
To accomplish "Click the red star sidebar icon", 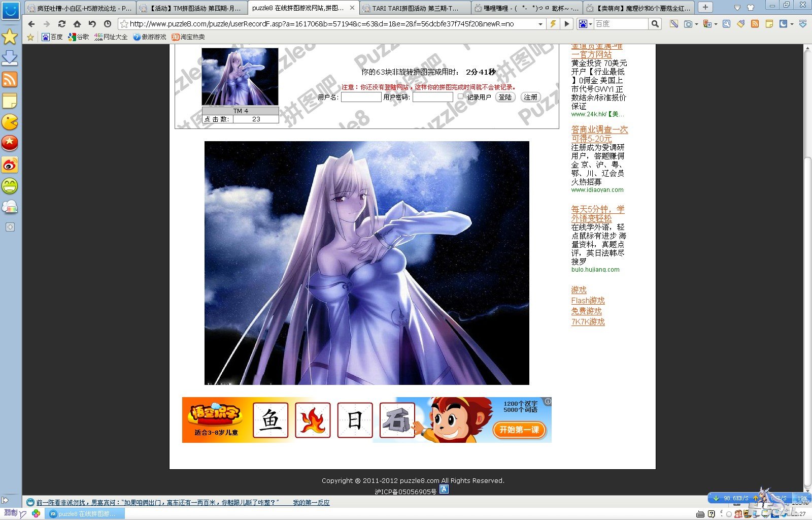I will pos(10,143).
